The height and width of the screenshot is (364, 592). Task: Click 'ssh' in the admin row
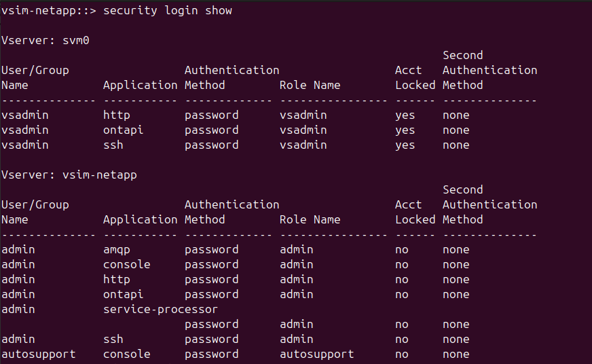tap(113, 339)
